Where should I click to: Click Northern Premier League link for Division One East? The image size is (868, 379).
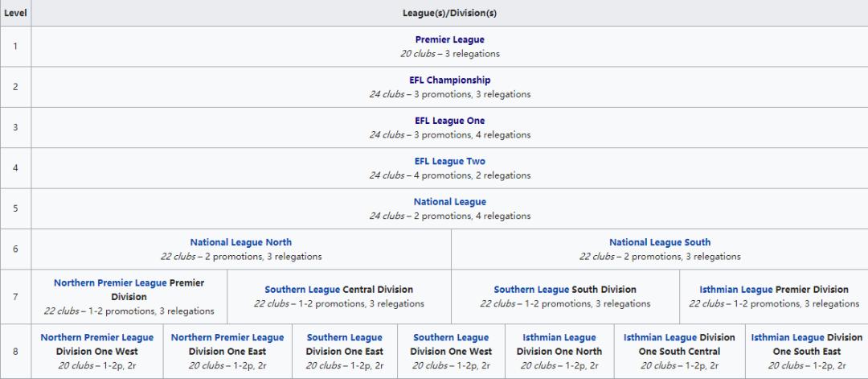pos(227,337)
